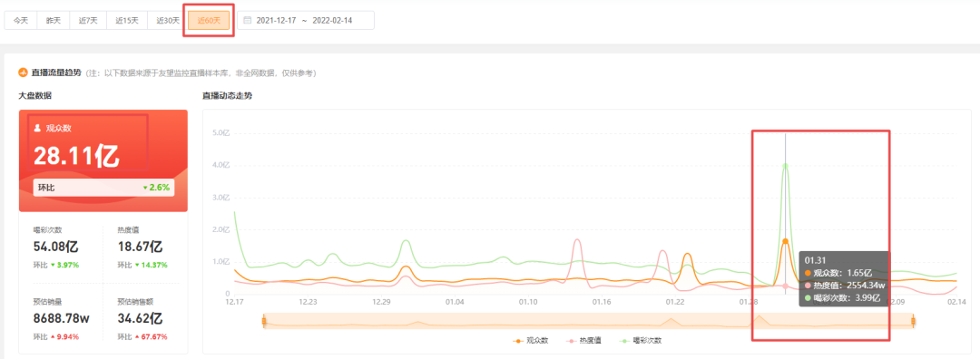Click the 预估销售额 34.62亿 stat
Viewport: 980px width, 359px height.
pos(140,318)
